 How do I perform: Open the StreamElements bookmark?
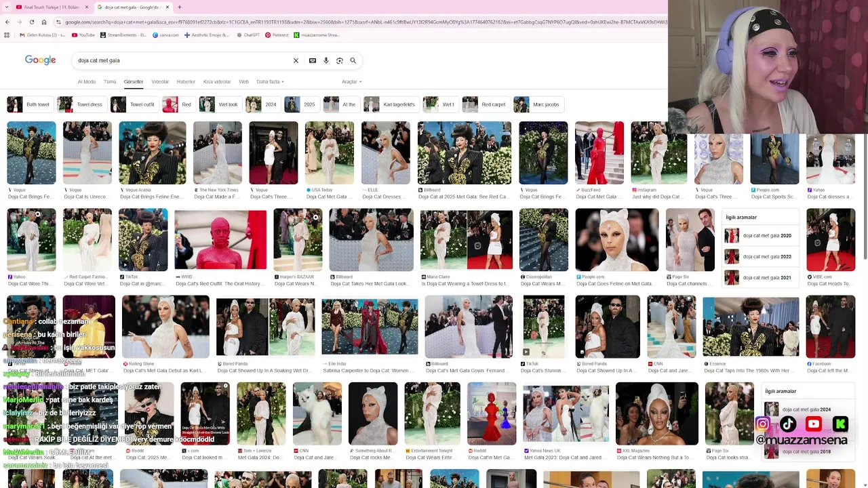[x=123, y=35]
